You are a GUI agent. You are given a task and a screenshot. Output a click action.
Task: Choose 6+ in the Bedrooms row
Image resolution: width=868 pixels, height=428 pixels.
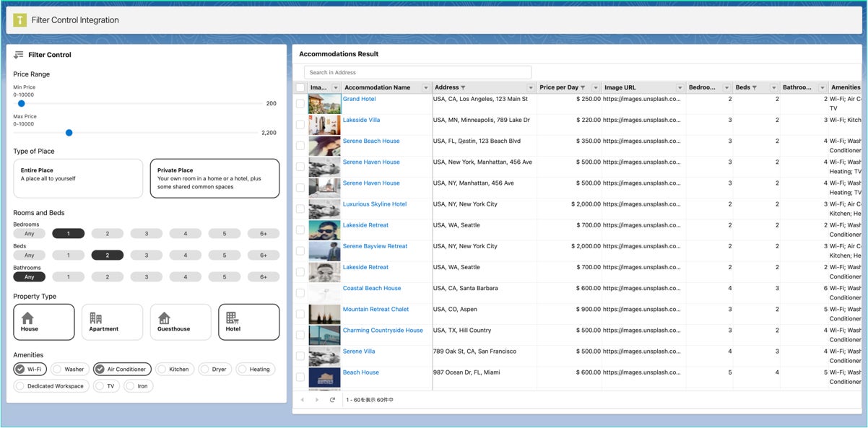tap(264, 234)
